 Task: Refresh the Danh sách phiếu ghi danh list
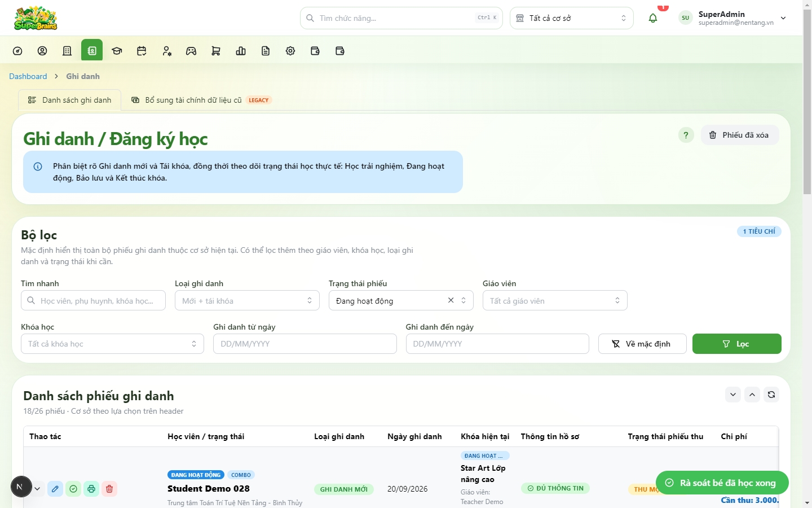tap(771, 395)
